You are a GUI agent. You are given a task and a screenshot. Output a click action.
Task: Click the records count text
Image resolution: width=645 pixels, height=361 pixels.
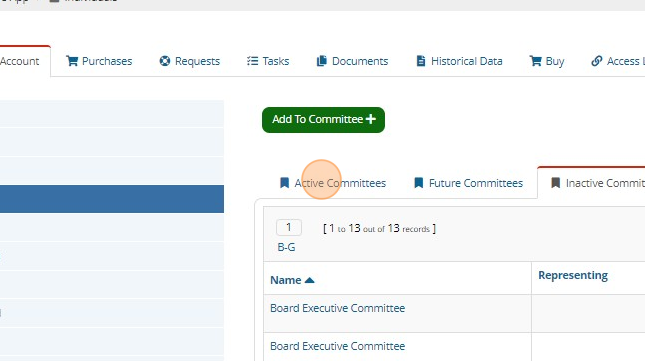point(379,229)
